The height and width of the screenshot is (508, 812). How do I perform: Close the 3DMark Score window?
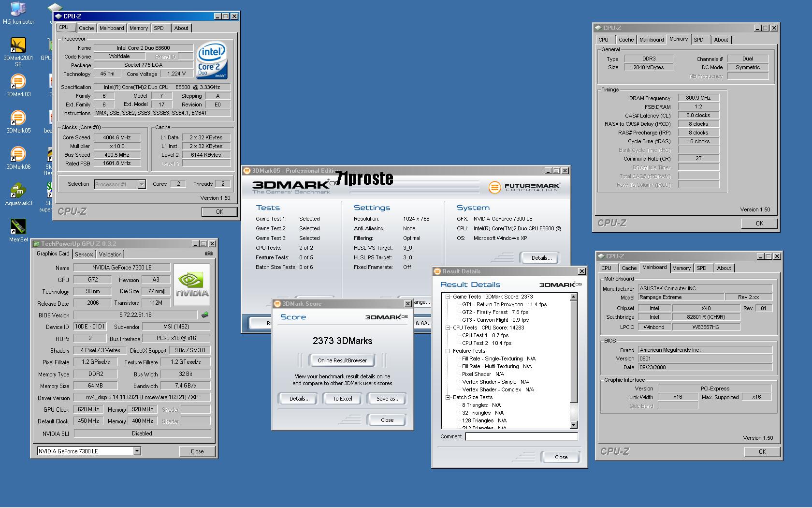click(407, 304)
